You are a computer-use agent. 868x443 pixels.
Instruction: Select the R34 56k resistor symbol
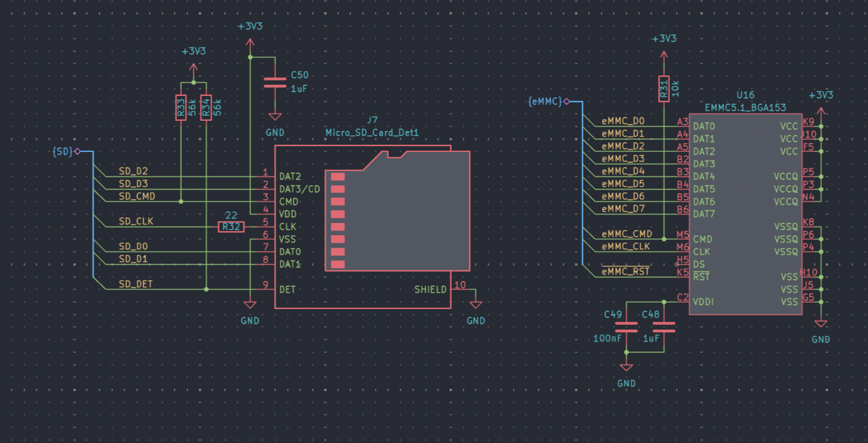click(x=206, y=108)
